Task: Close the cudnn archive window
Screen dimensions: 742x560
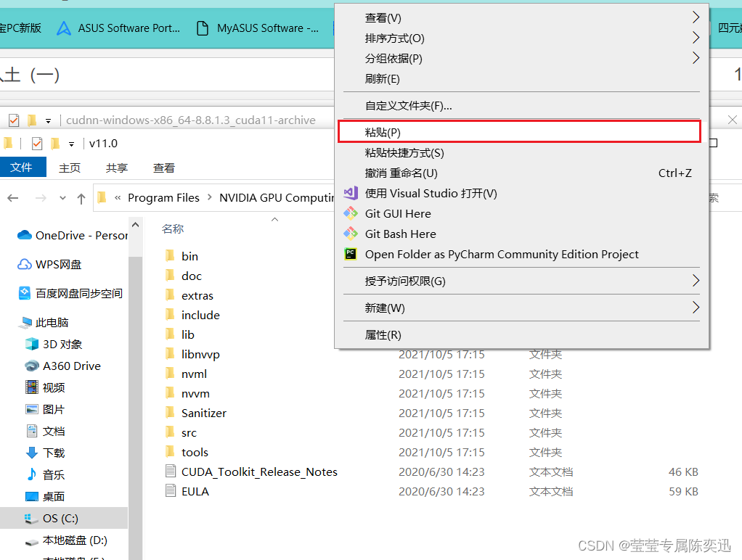Action: click(x=732, y=120)
